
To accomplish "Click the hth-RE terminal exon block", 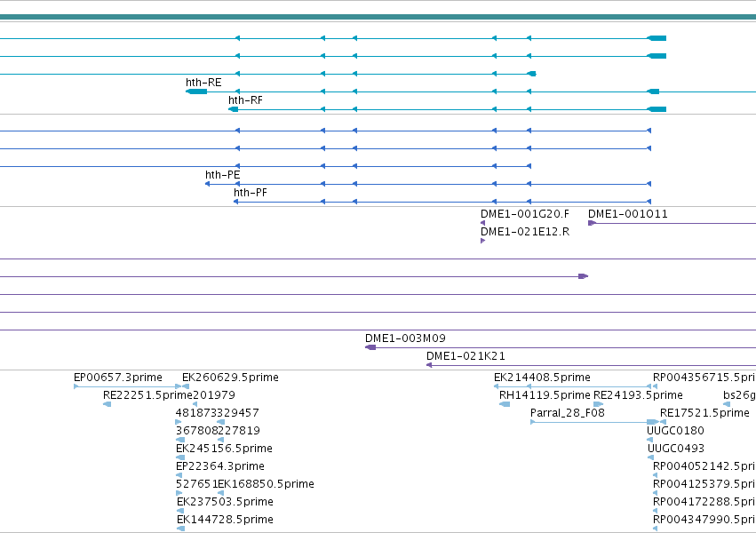I will click(196, 91).
